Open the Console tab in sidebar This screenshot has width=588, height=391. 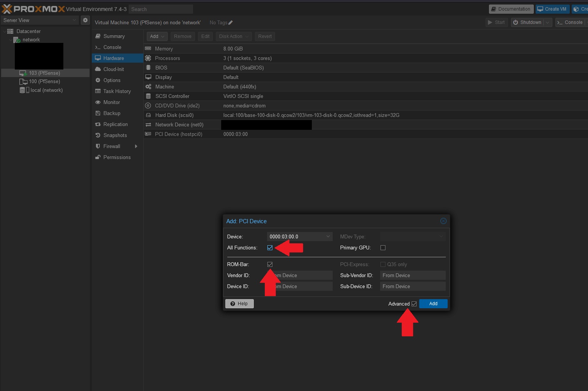118,47
